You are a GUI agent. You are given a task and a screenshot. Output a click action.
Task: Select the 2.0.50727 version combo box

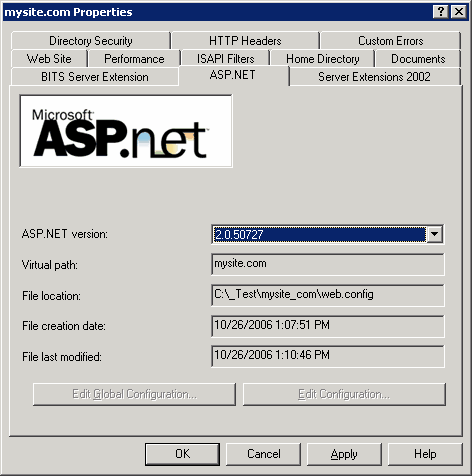coord(327,234)
